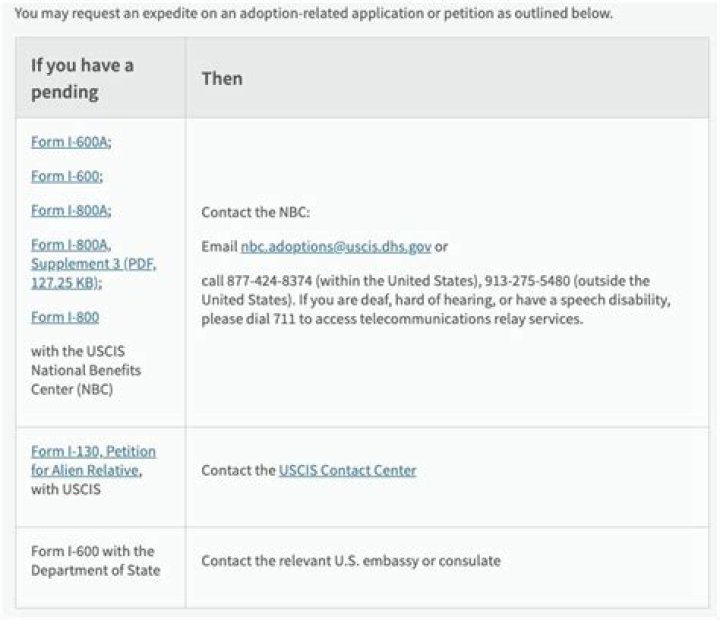Viewport: 720px width, 620px height.
Task: Open the standalone Form I-600 link
Action: pos(67,176)
